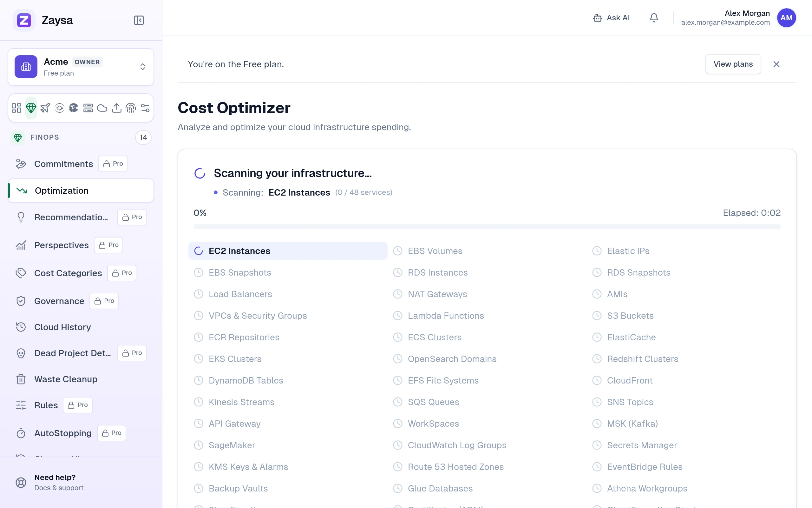The width and height of the screenshot is (812, 508).
Task: Click the FinOps count badge 14
Action: coord(143,137)
